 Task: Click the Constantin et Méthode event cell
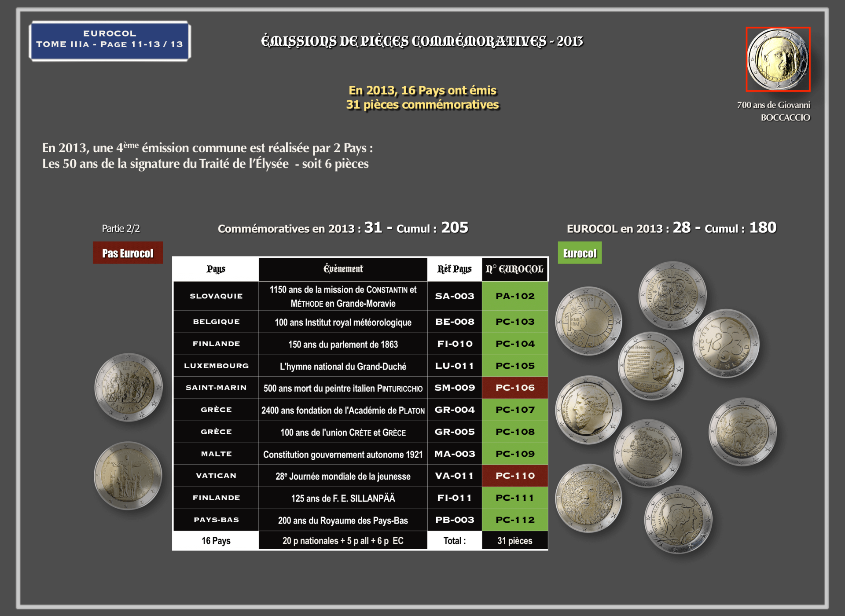(x=343, y=296)
